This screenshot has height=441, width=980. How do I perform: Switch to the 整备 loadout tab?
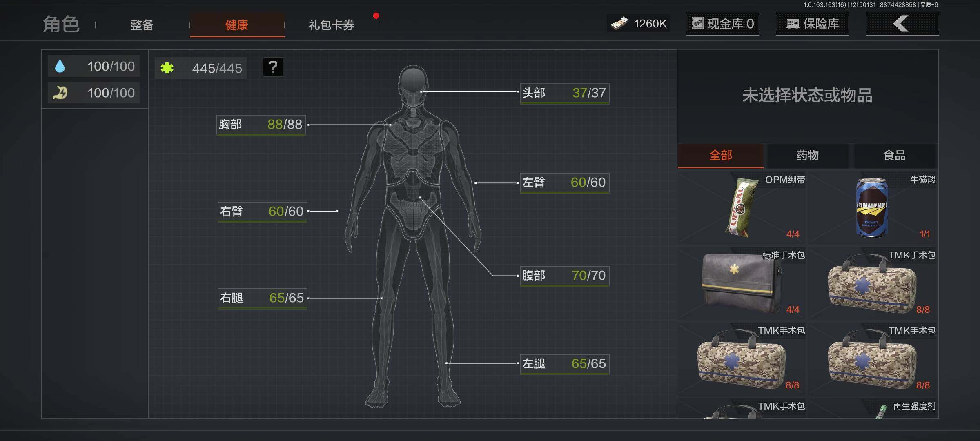pyautogui.click(x=142, y=25)
